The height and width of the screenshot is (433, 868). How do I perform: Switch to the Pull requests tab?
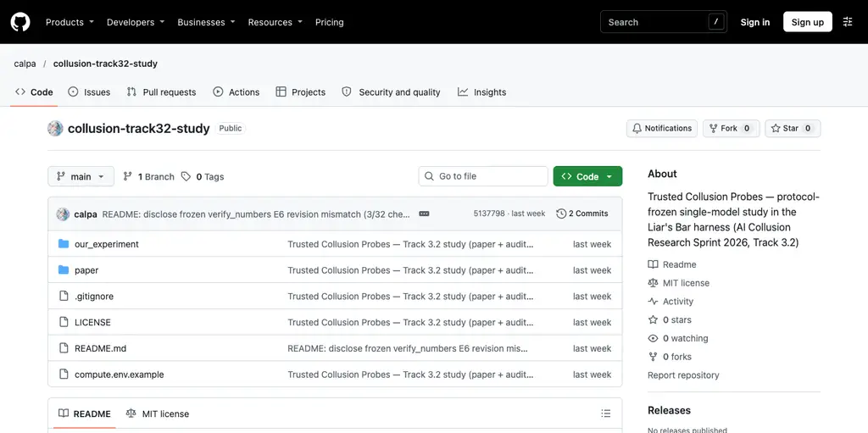(x=161, y=92)
